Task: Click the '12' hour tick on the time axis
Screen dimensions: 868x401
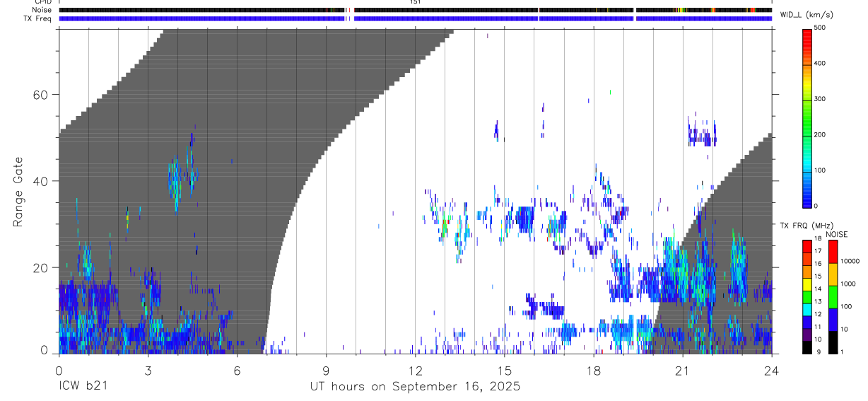Action: click(416, 370)
